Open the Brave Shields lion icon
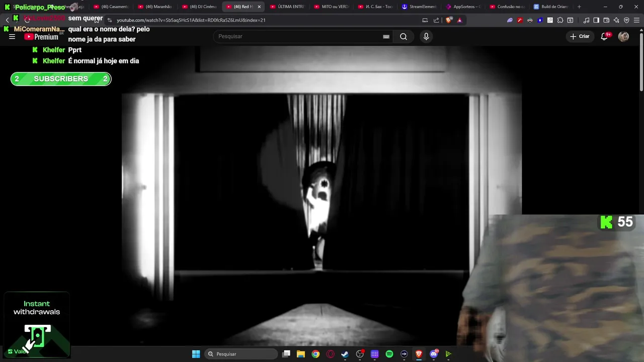This screenshot has height=362, width=644. [449, 20]
